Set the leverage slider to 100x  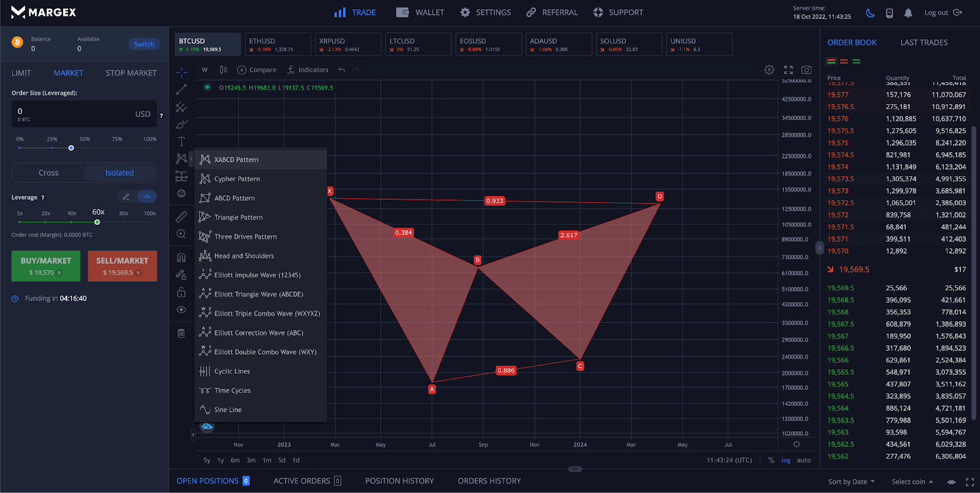149,222
